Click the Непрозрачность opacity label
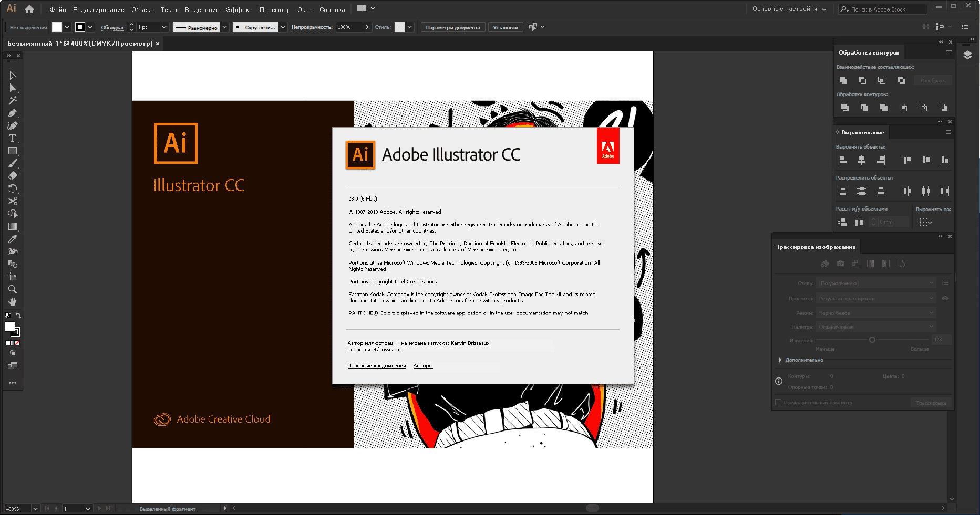The height and width of the screenshot is (515, 980). (312, 27)
